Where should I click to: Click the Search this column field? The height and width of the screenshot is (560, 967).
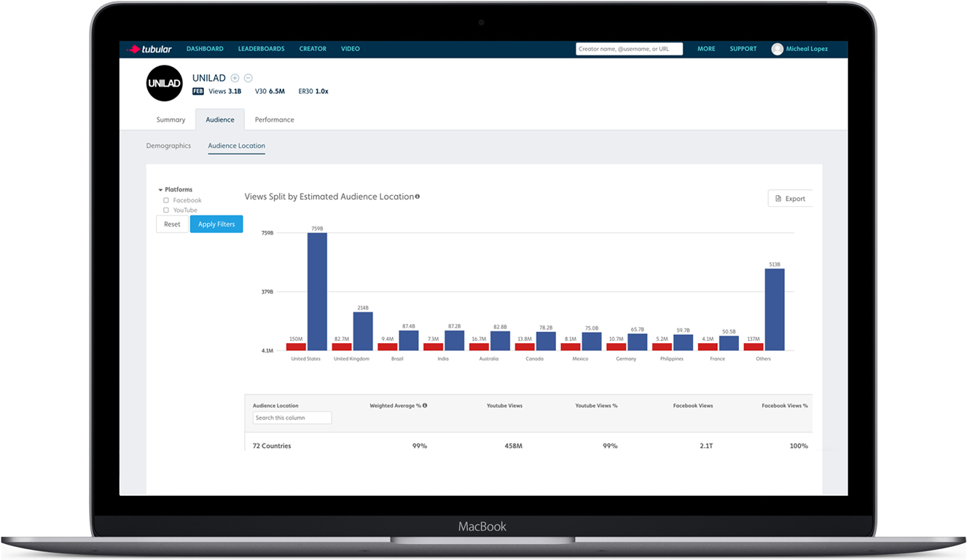[292, 418]
